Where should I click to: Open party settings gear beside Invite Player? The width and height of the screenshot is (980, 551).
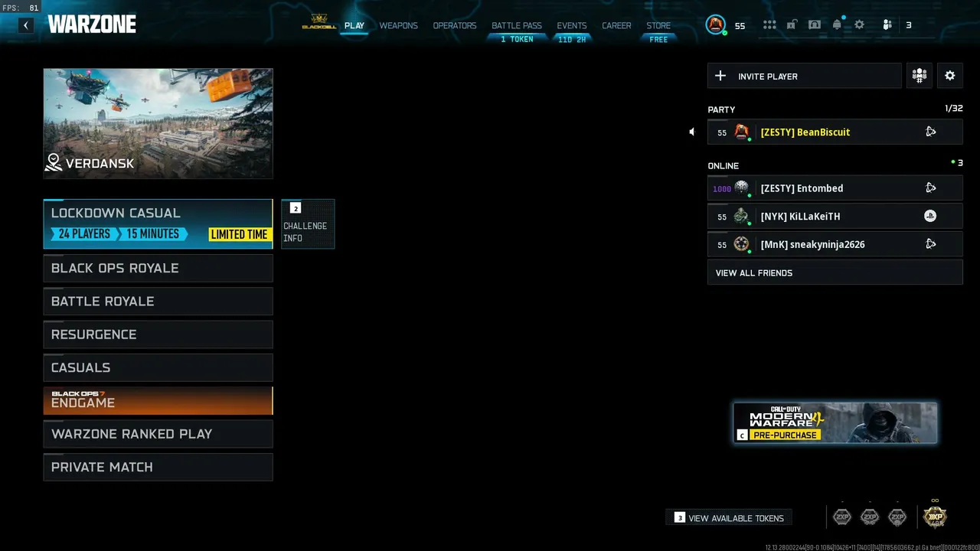point(950,76)
